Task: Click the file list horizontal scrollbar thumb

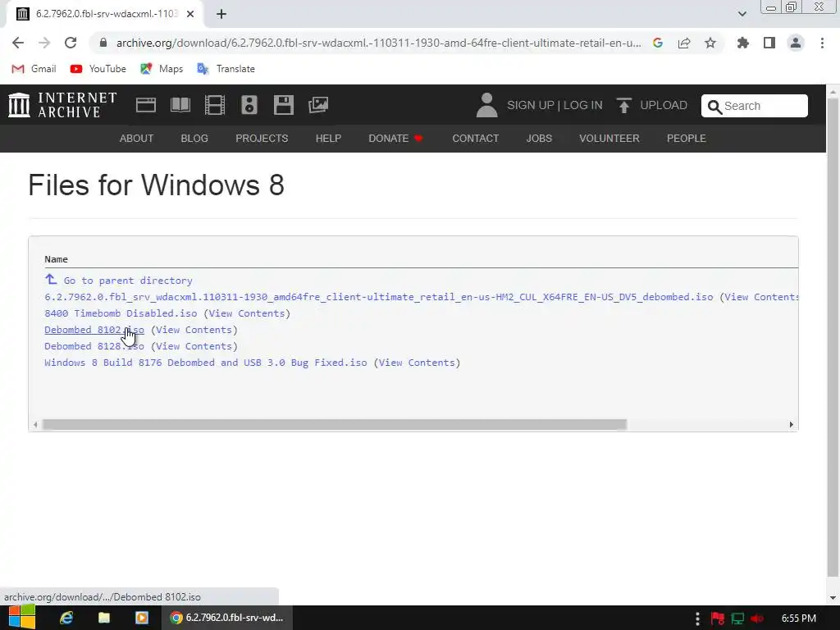Action: pos(335,424)
